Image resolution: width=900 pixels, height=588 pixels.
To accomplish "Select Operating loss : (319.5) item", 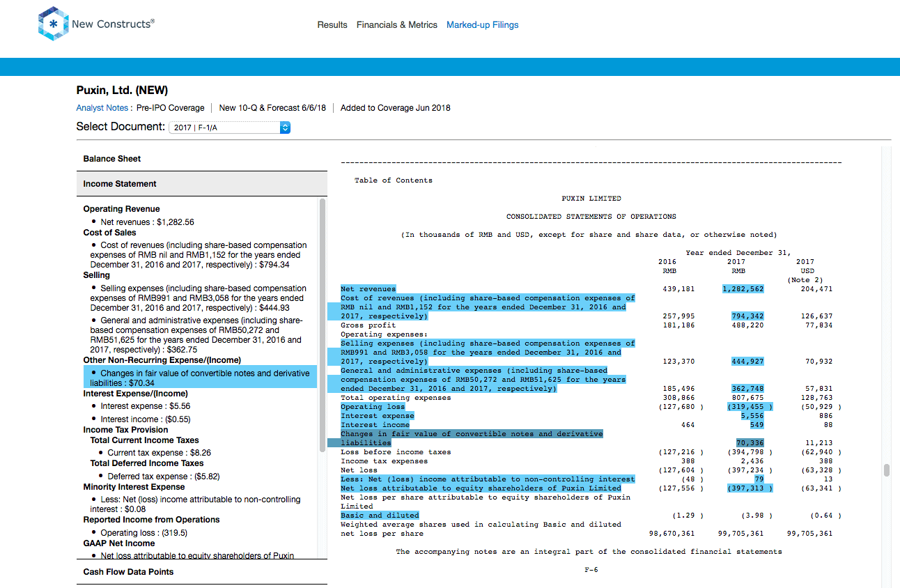I will click(143, 533).
